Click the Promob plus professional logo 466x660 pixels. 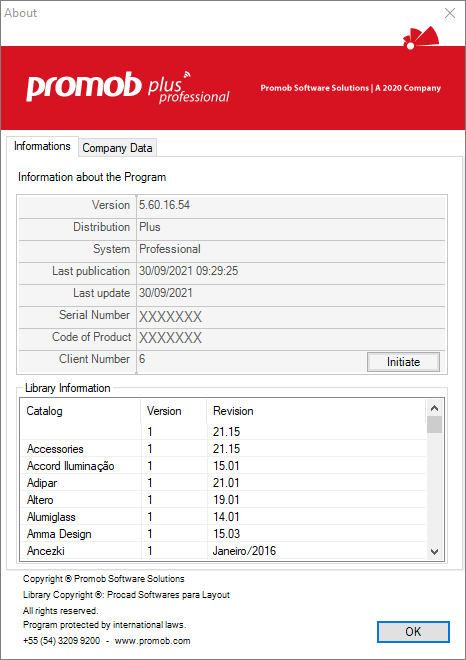128,87
